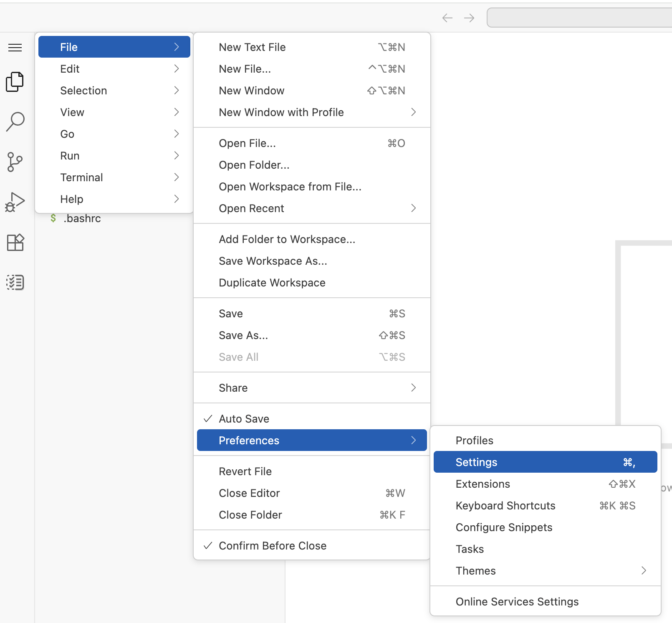Expand the Share submenu chevron
The height and width of the screenshot is (623, 672).
click(414, 387)
